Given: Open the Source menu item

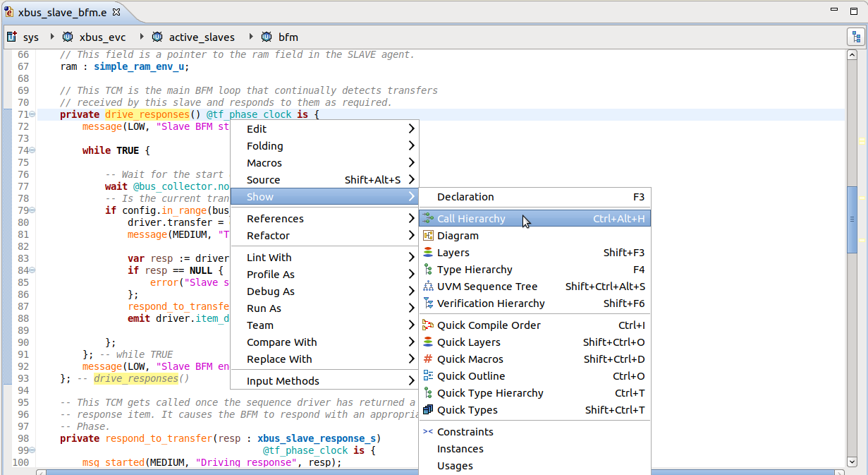Looking at the screenshot, I should click(x=282, y=180).
